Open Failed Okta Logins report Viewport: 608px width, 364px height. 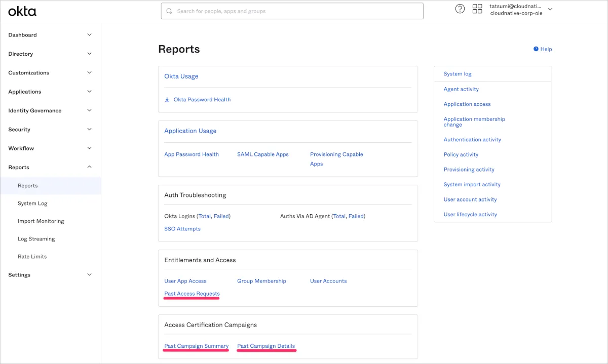(221, 216)
